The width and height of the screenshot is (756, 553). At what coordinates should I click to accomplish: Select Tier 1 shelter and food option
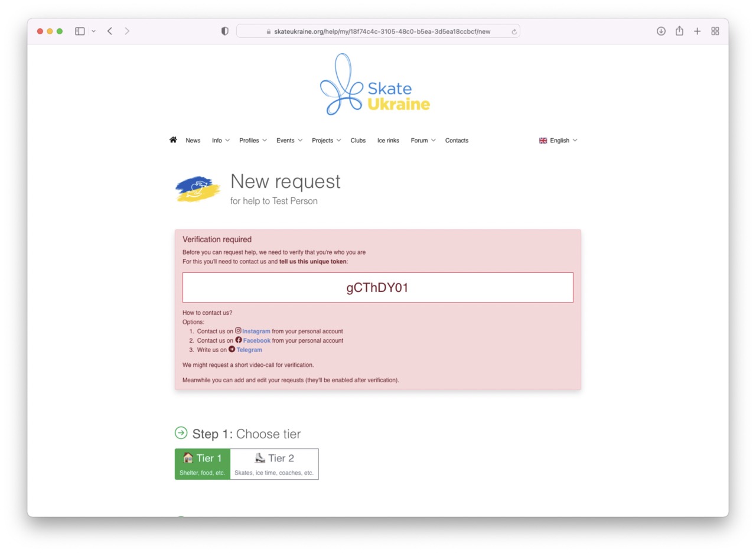click(x=203, y=464)
